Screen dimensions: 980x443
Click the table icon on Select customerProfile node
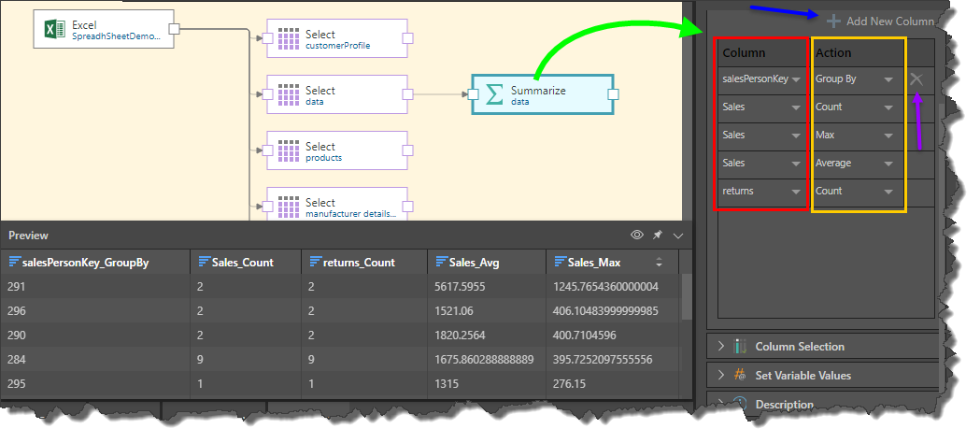pos(289,39)
